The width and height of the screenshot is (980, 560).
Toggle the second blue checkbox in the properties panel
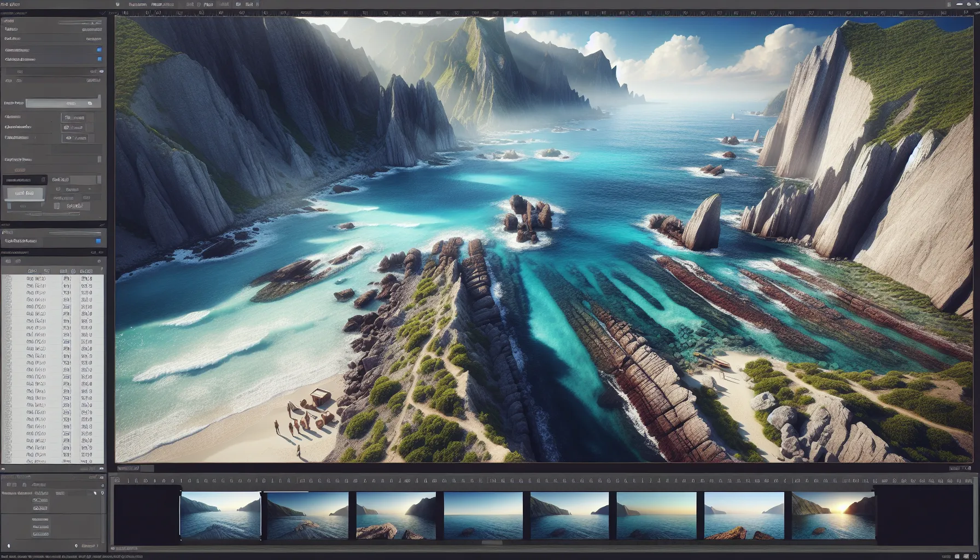point(99,59)
